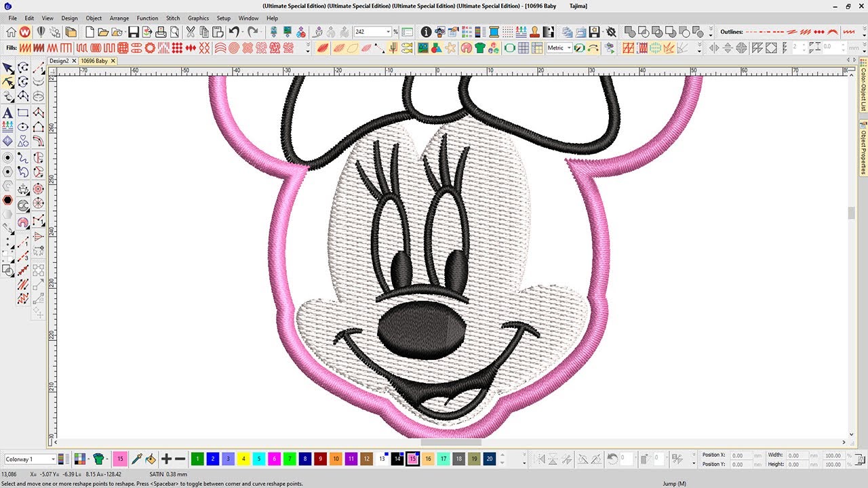Open the File menu
The height and width of the screenshot is (488, 868).
pos(13,18)
